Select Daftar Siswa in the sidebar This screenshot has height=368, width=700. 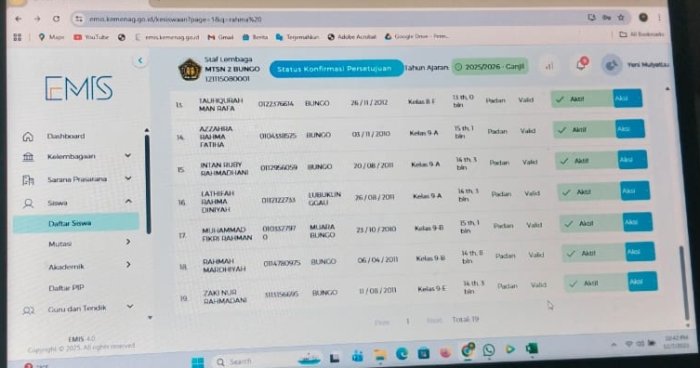pos(76,223)
